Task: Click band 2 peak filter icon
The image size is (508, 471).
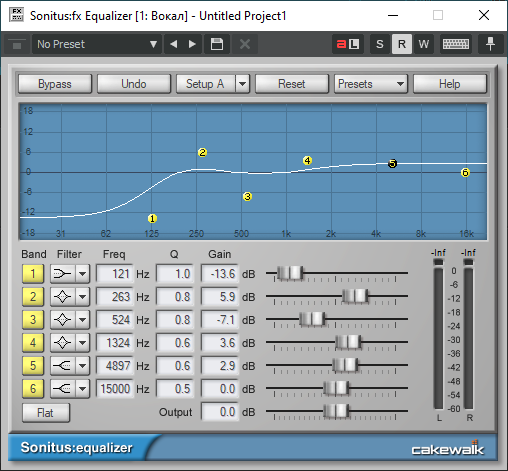Action: 63,297
